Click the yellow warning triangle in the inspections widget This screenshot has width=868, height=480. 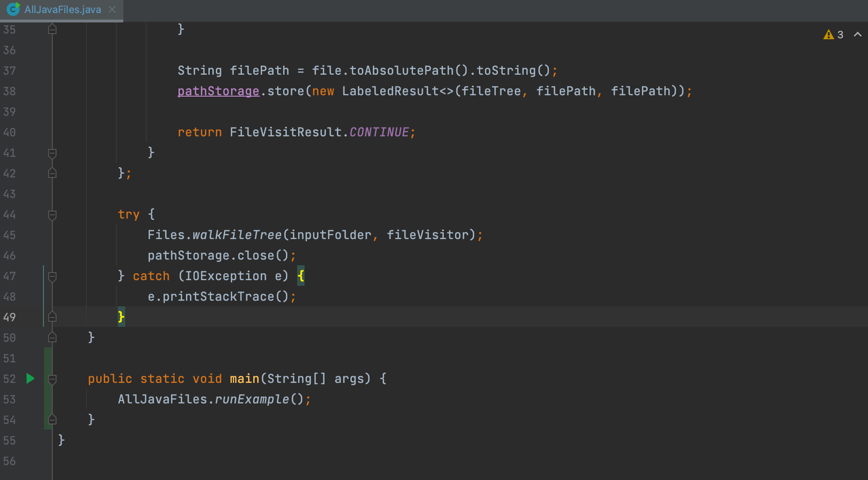tap(828, 34)
